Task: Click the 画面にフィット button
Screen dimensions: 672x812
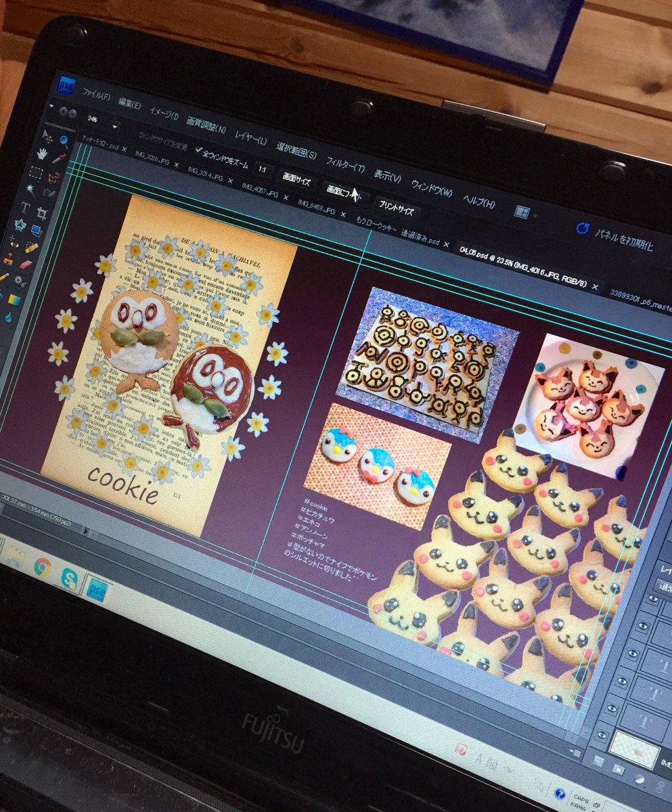Action: pyautogui.click(x=344, y=192)
